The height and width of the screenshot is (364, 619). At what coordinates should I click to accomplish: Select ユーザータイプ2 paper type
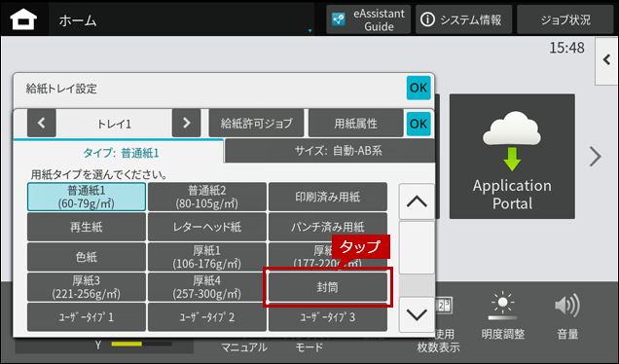[x=207, y=317]
